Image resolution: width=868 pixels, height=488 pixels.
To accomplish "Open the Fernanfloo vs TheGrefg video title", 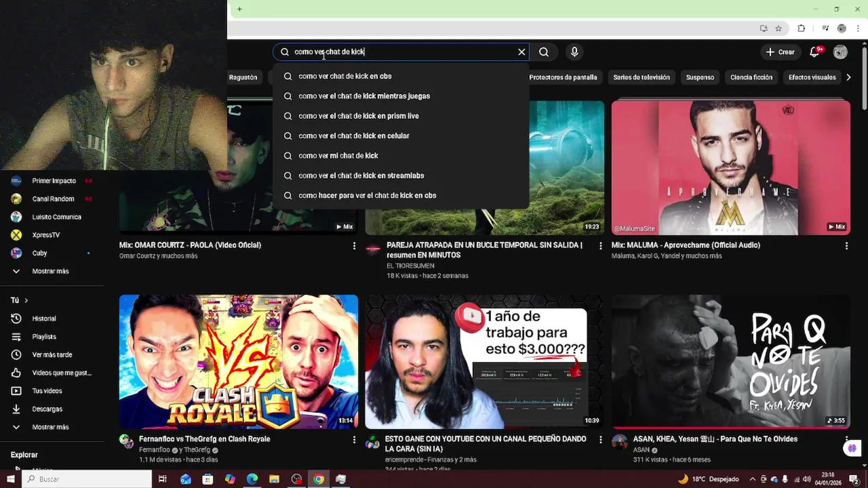I will (x=205, y=439).
